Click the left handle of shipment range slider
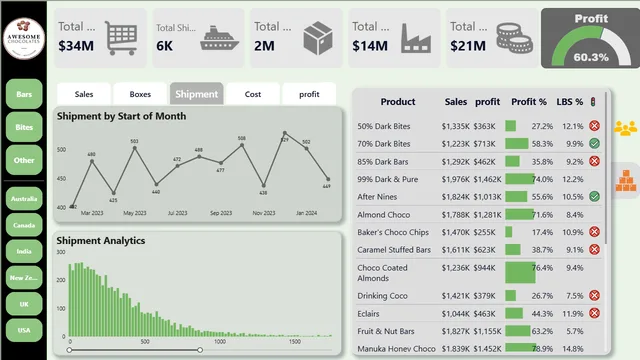The width and height of the screenshot is (640, 360). [69, 350]
